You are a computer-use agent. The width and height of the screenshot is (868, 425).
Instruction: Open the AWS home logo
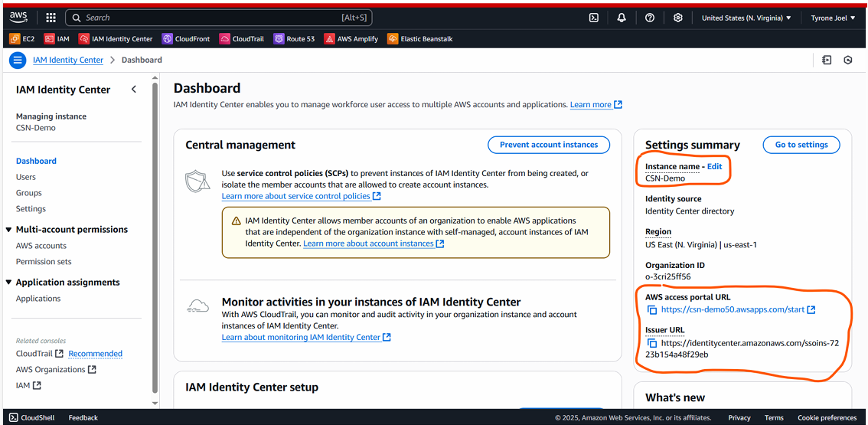pyautogui.click(x=19, y=17)
